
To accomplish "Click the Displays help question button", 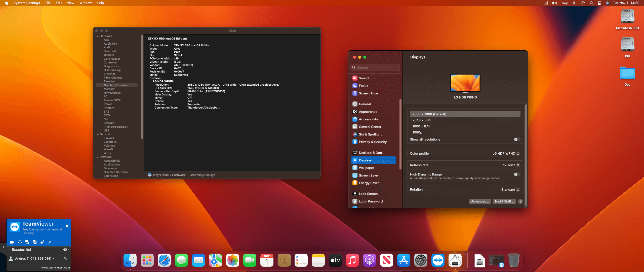I will 520,201.
